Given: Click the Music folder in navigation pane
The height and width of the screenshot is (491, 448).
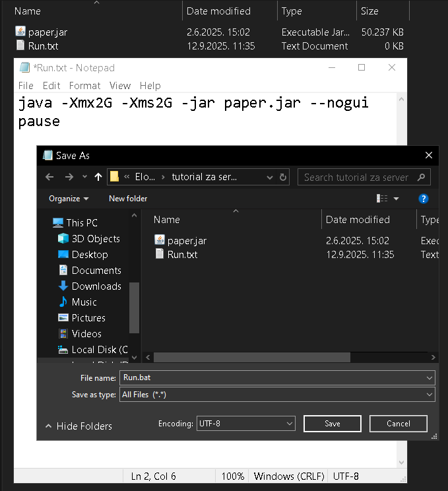Looking at the screenshot, I should pyautogui.click(x=84, y=302).
